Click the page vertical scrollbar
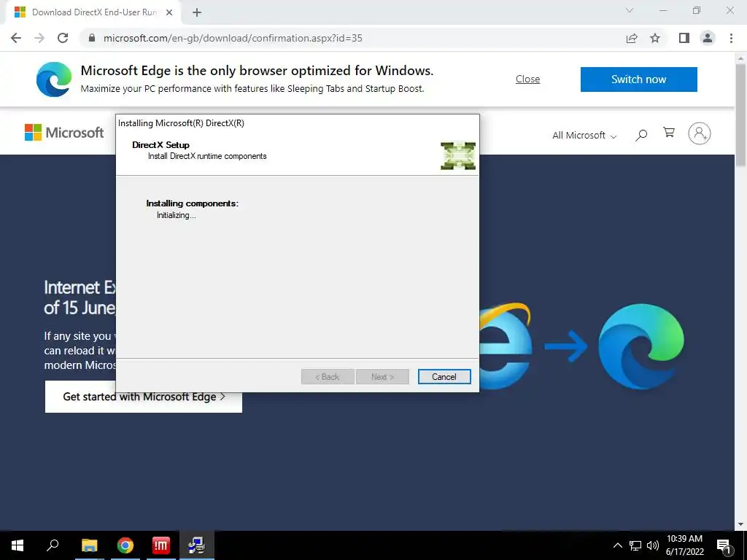This screenshot has height=560, width=747. point(740,115)
